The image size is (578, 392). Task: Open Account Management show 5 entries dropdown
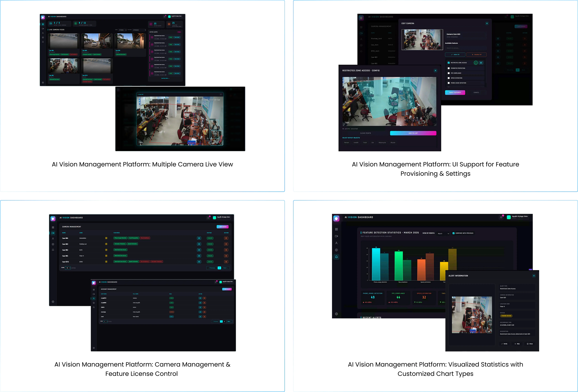point(105,322)
